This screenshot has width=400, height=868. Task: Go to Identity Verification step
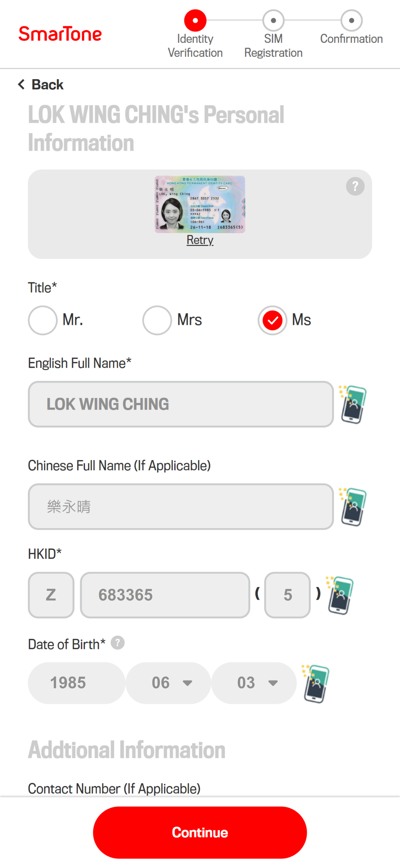coord(195,34)
